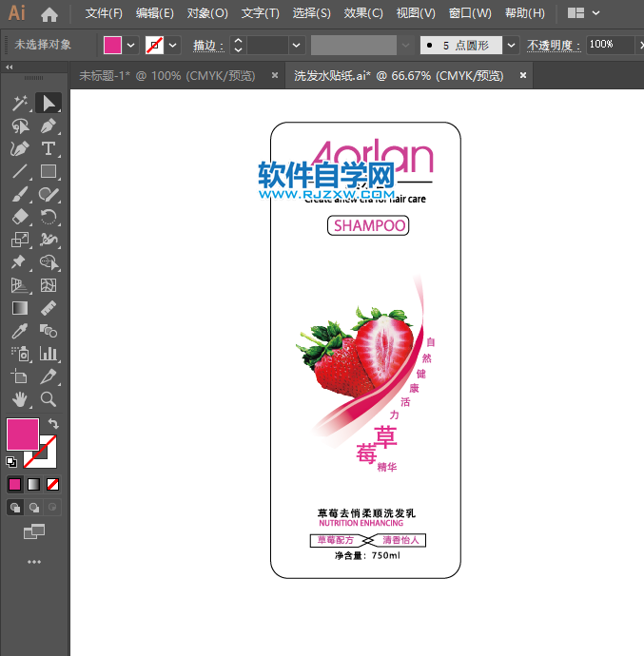Expand the 5 点圆形 brush dropdown
The height and width of the screenshot is (656, 644).
click(x=512, y=45)
